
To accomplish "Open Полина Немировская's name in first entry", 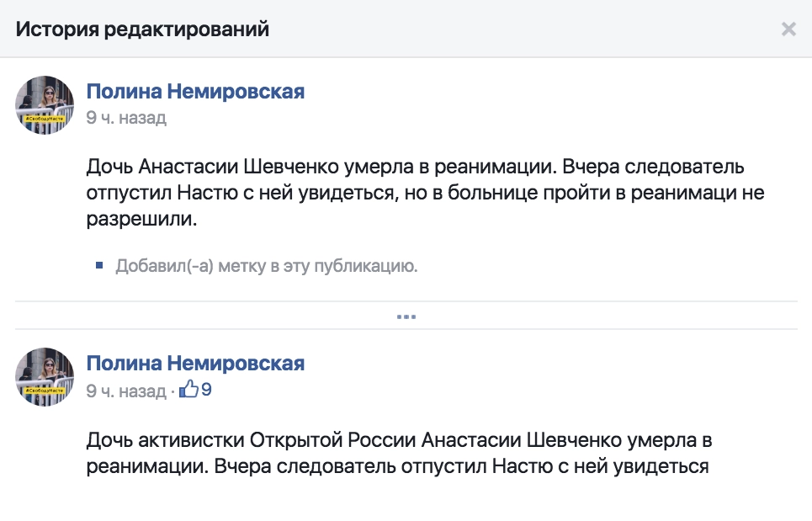I will [x=195, y=92].
